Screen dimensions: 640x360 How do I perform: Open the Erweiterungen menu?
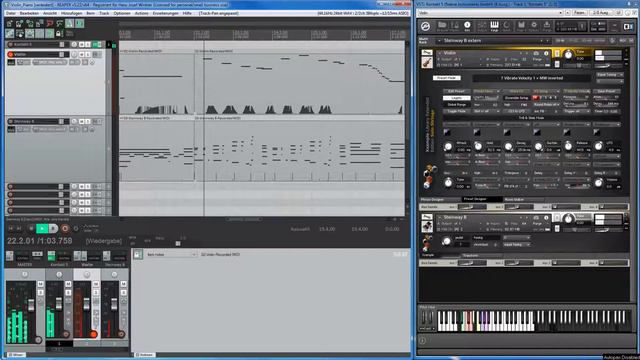pos(165,13)
